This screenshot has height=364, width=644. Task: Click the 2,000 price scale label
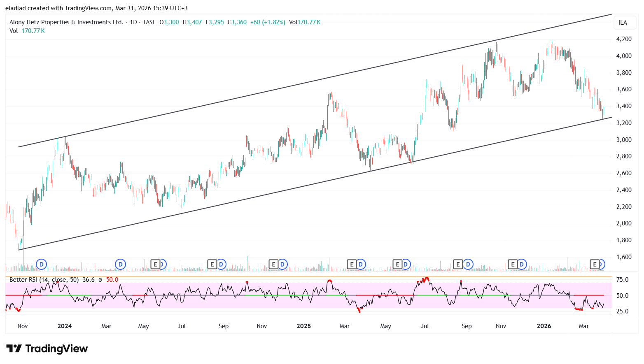(624, 223)
